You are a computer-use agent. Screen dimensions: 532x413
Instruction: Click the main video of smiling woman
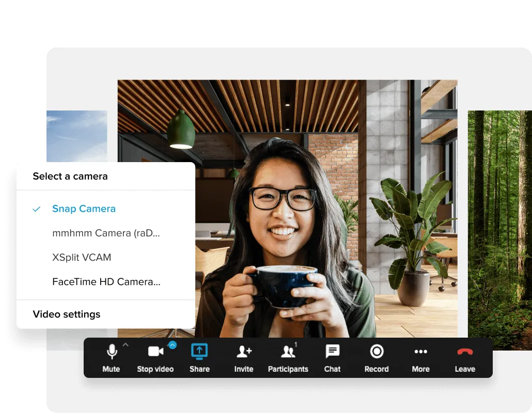(287, 217)
